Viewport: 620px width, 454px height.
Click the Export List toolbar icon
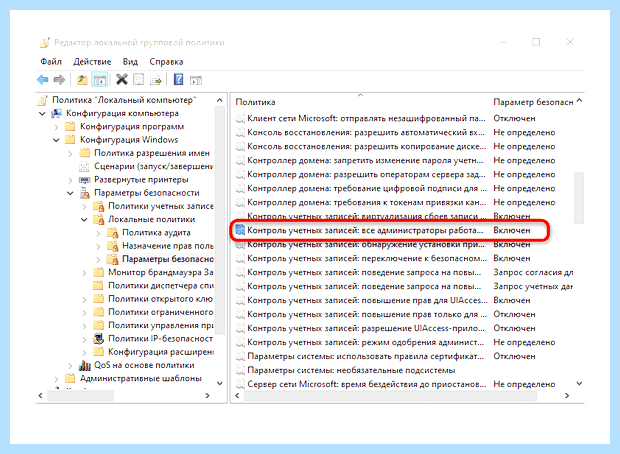click(x=156, y=80)
